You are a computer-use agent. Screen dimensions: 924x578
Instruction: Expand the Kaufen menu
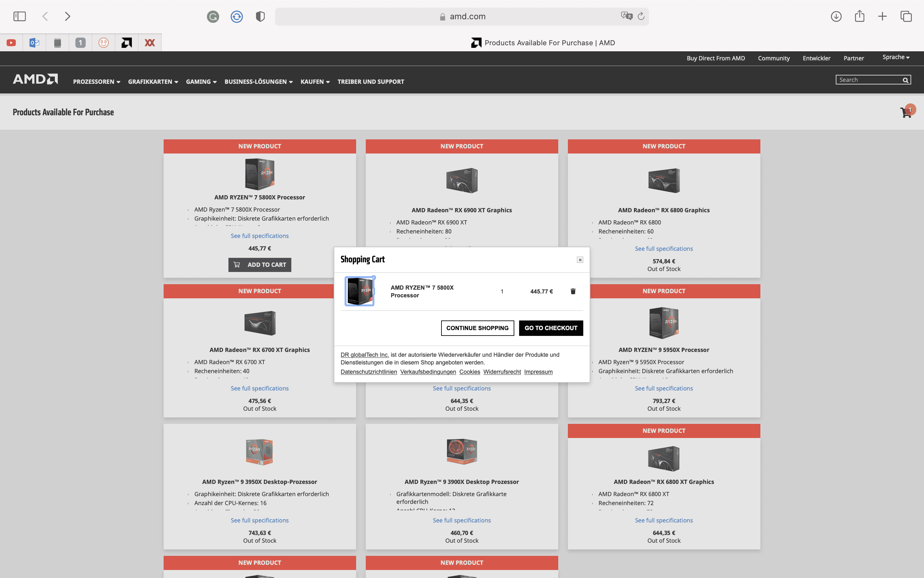click(315, 82)
